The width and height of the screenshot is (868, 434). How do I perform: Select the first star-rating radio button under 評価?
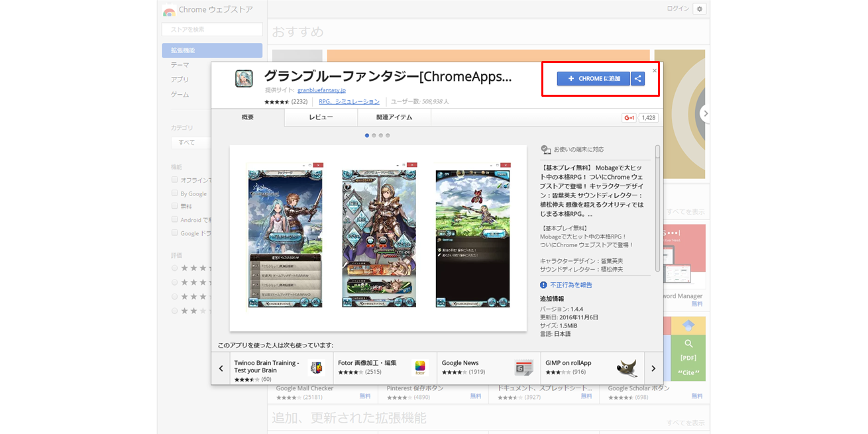[175, 268]
